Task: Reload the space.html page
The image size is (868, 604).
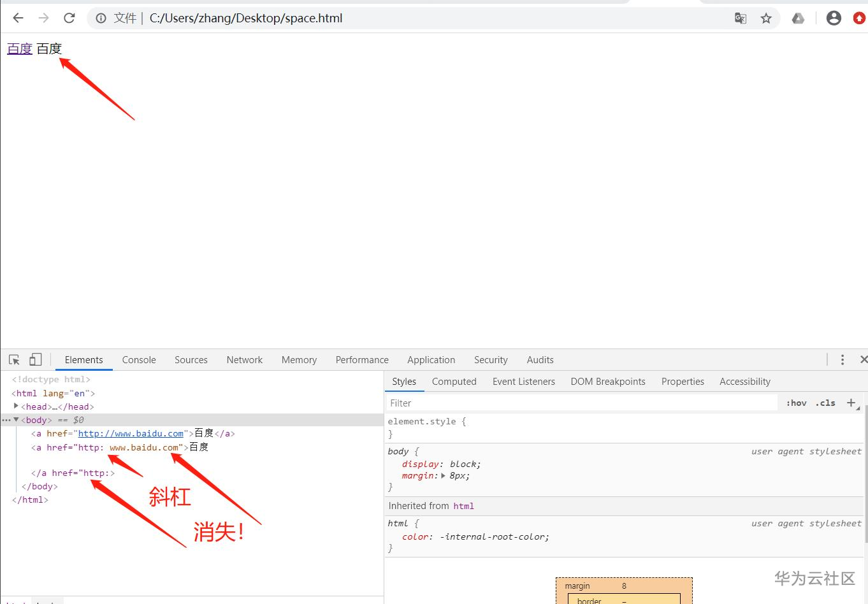Action: (x=69, y=18)
